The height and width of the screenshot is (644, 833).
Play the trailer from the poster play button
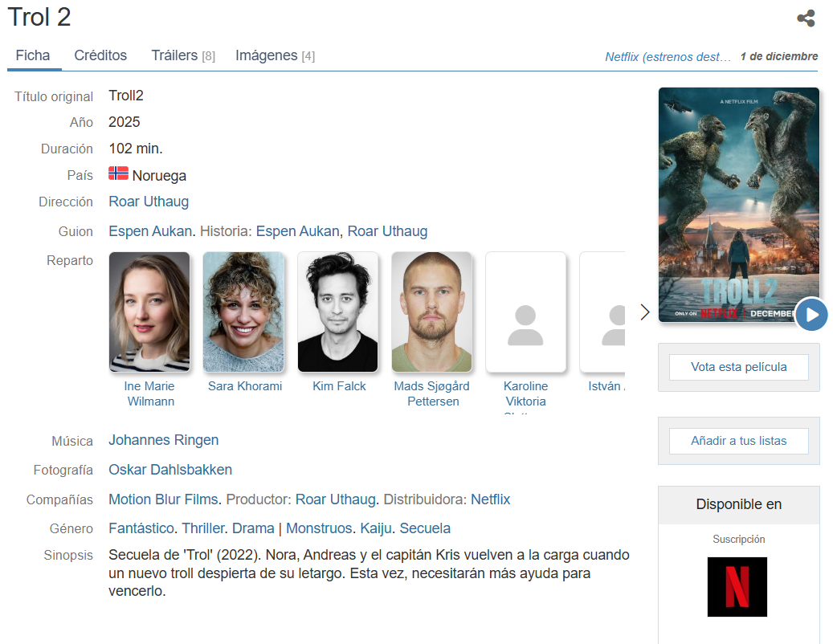[x=811, y=314]
